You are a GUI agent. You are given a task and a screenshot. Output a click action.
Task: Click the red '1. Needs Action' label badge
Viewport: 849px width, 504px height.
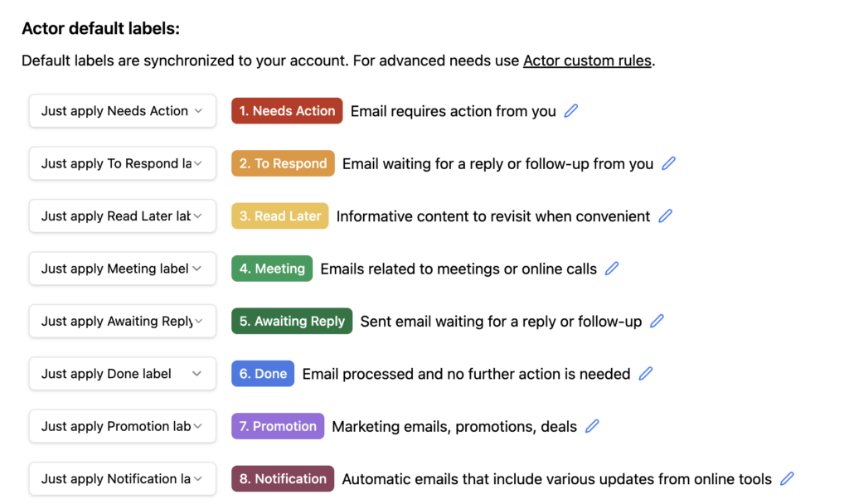[287, 111]
